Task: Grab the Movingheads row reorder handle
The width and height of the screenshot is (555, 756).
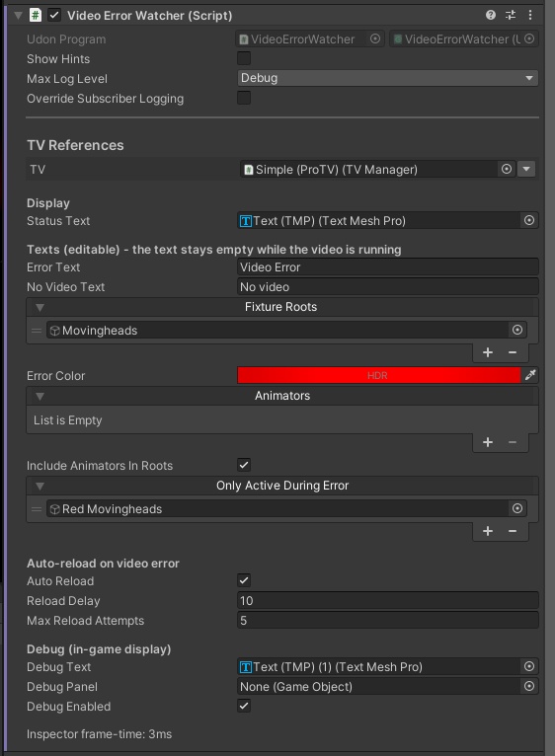Action: tap(37, 331)
